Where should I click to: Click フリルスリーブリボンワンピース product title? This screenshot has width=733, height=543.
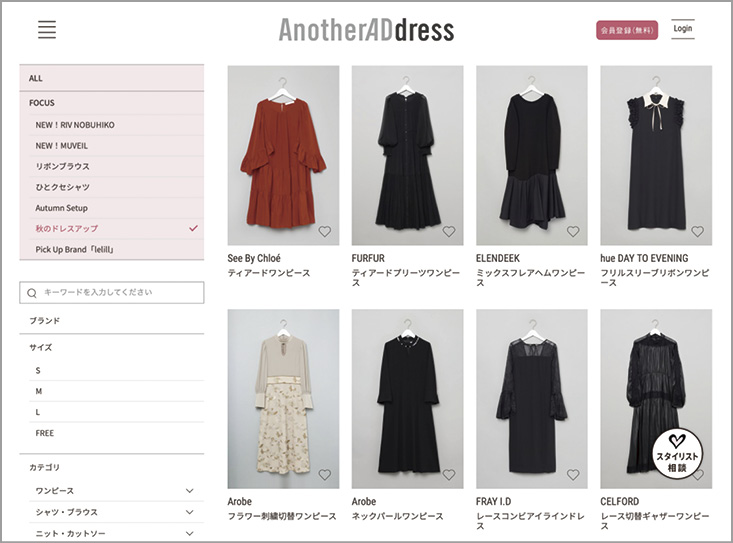[x=655, y=278]
